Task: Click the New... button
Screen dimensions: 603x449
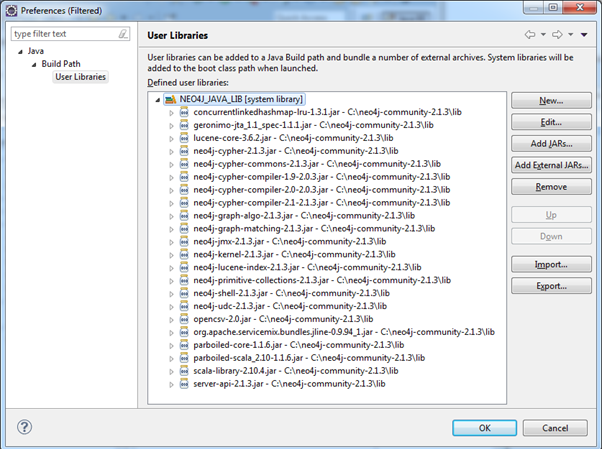Action: pyautogui.click(x=551, y=101)
